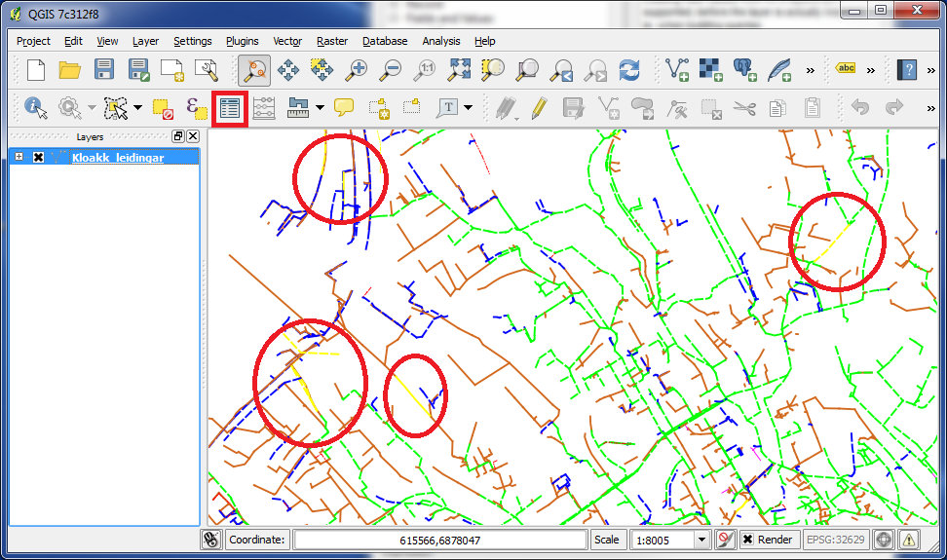Select the Text Annotation tool
Image resolution: width=947 pixels, height=560 pixels.
447,109
